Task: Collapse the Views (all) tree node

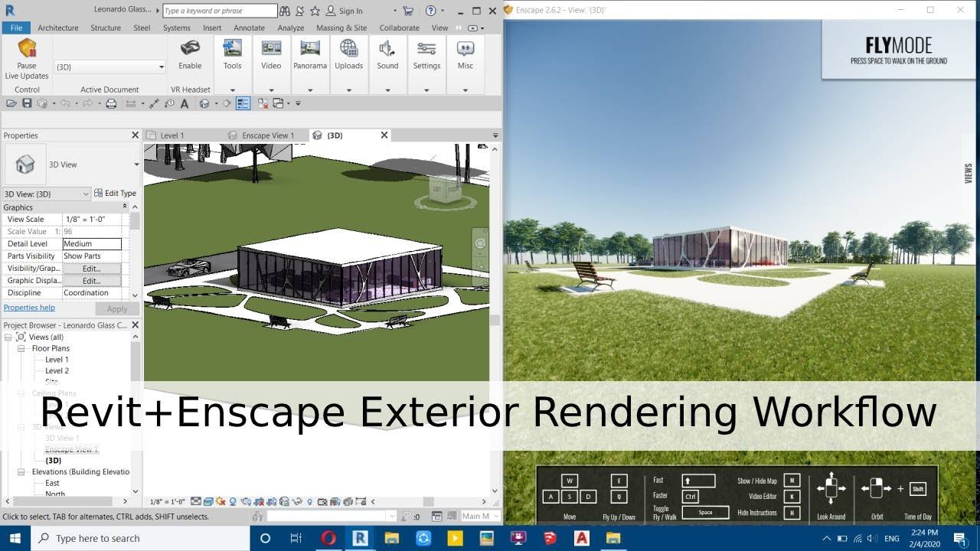Action: coord(8,337)
